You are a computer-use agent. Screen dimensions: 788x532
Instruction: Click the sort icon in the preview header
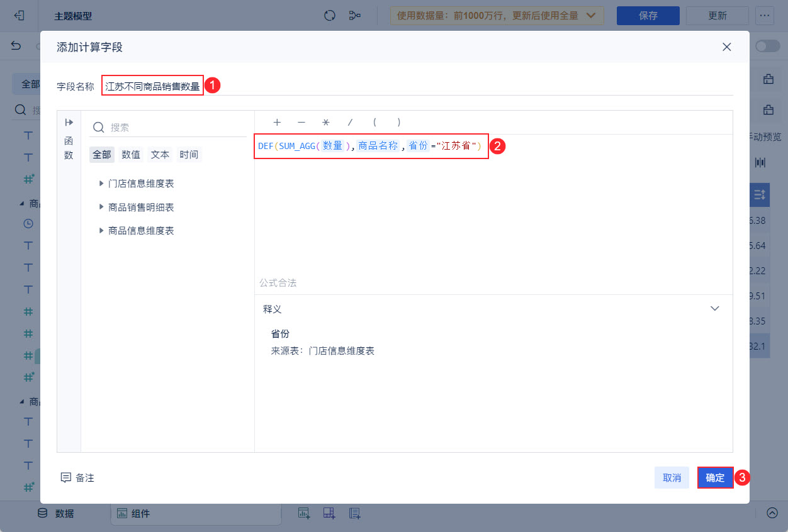click(760, 196)
